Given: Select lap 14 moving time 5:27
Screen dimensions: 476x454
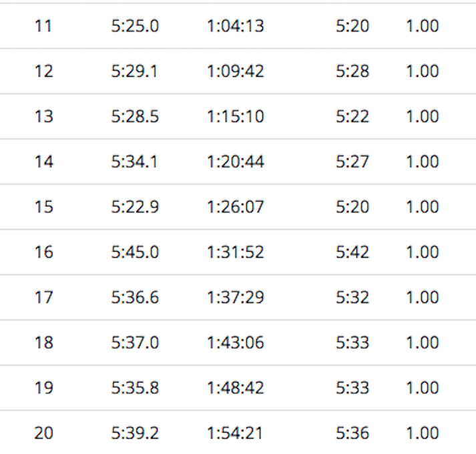Looking at the screenshot, I should click(x=352, y=162).
